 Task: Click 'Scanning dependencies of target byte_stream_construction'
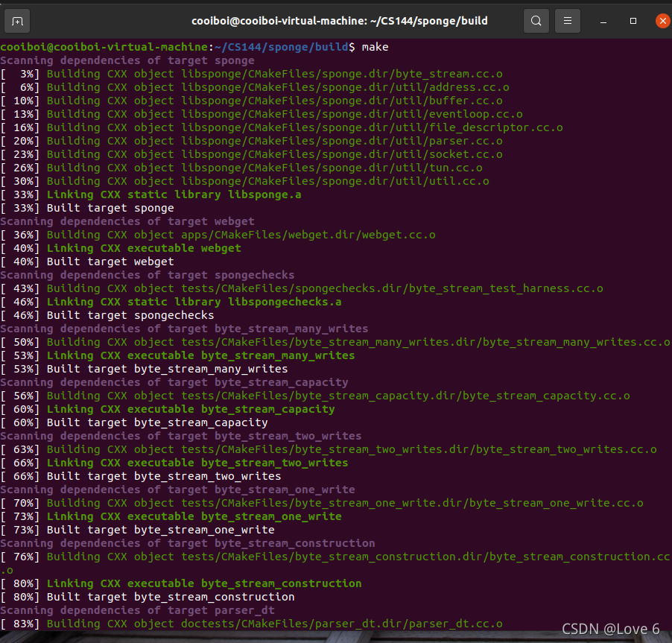188,543
